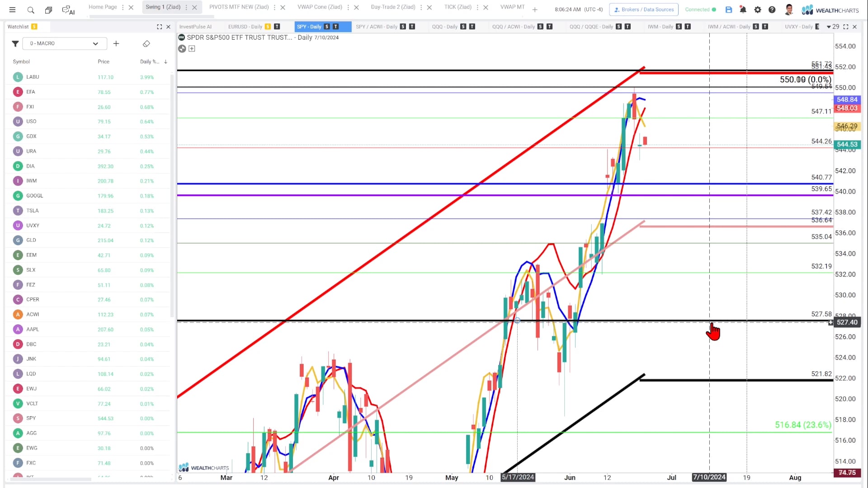Image resolution: width=868 pixels, height=488 pixels.
Task: Open the TICK (Ziad) tab options dots
Action: pyautogui.click(x=477, y=7)
